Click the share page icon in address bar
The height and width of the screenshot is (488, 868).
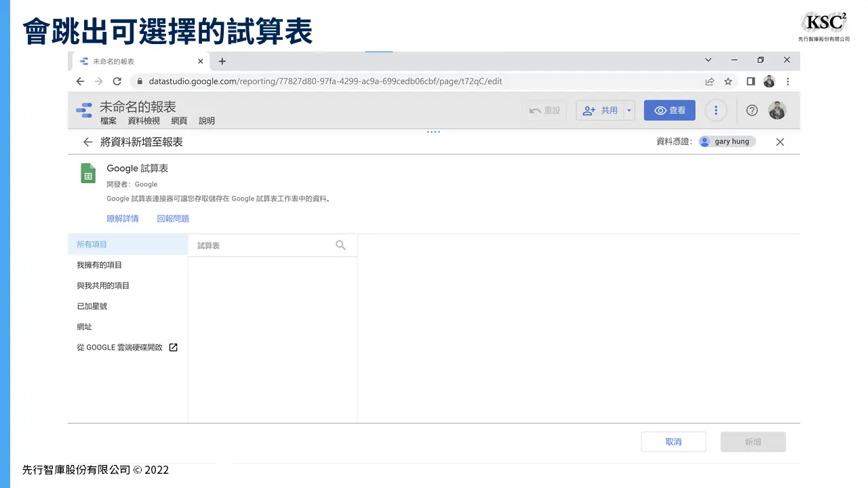tap(709, 81)
